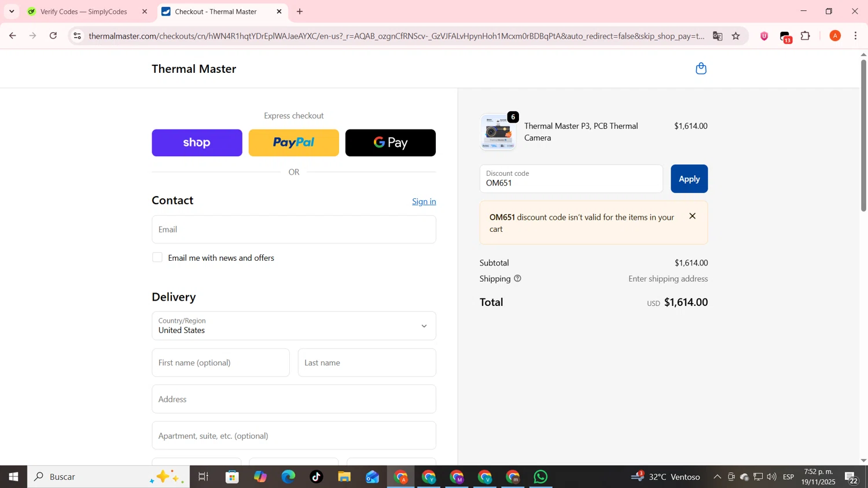
Task: Open the red shield extension icon
Action: (x=764, y=36)
